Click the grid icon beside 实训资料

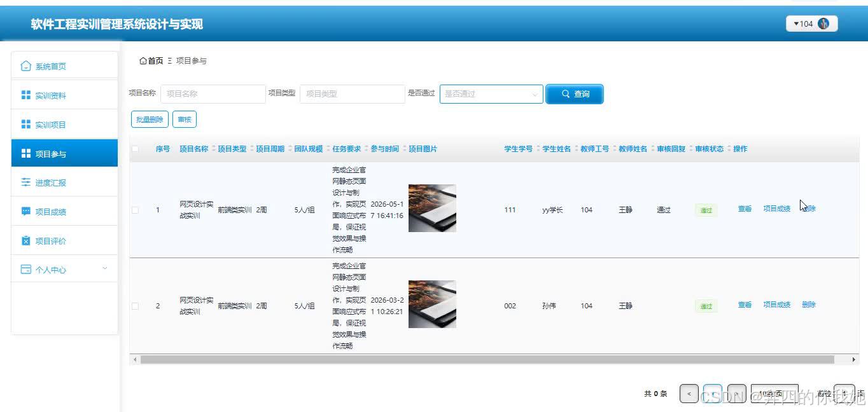(25, 95)
